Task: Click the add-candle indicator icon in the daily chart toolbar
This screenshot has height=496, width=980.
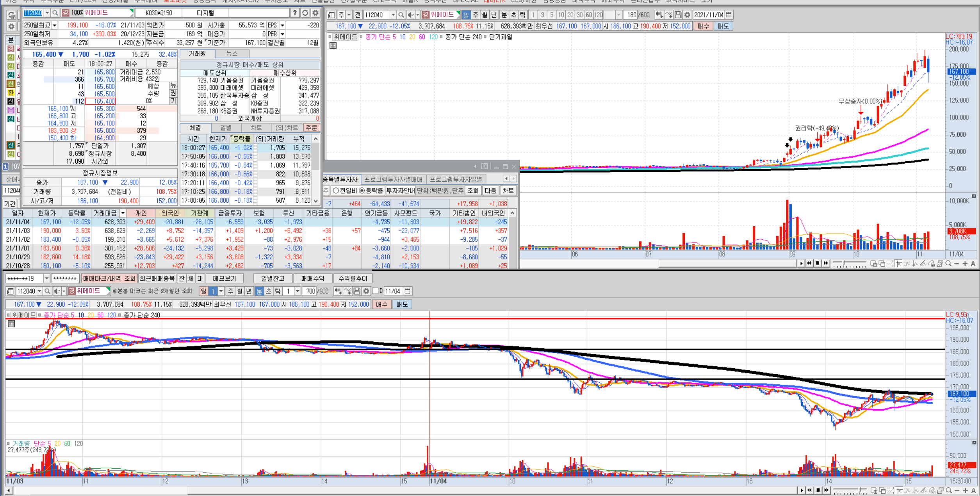Action: 659,15
